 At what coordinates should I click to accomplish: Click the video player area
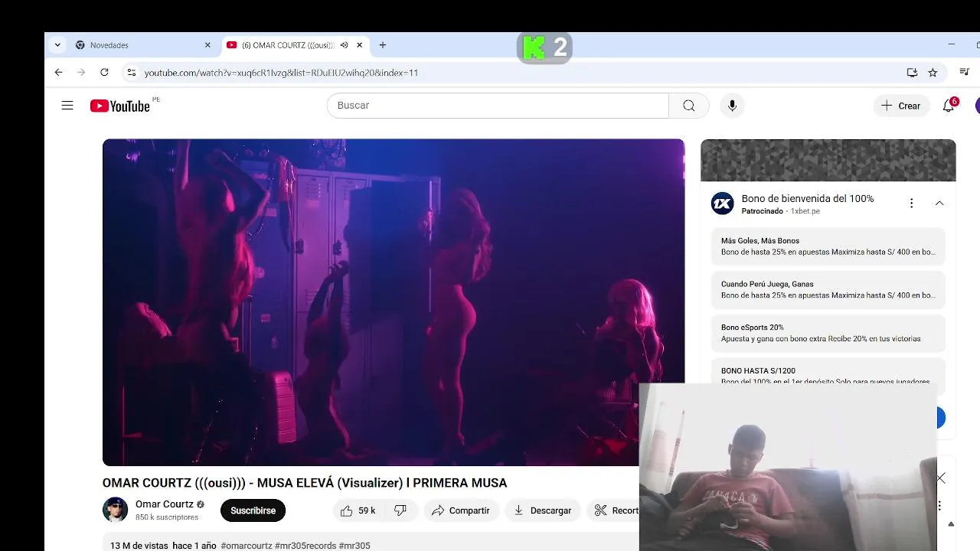pyautogui.click(x=394, y=302)
